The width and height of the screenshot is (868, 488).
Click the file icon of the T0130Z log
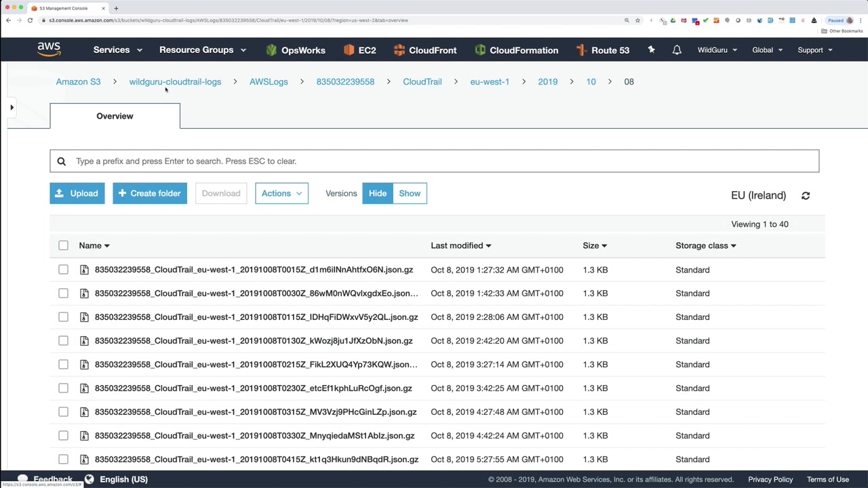(84, 341)
